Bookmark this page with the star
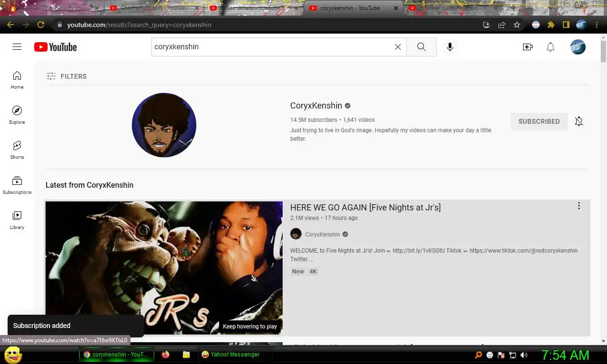The width and height of the screenshot is (607, 364). pos(517,25)
